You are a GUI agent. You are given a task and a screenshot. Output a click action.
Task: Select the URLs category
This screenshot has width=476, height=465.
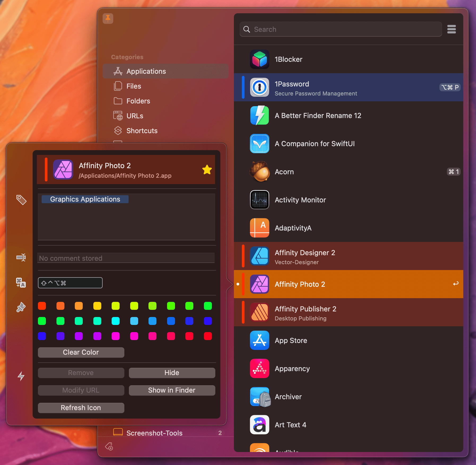[x=165, y=116]
